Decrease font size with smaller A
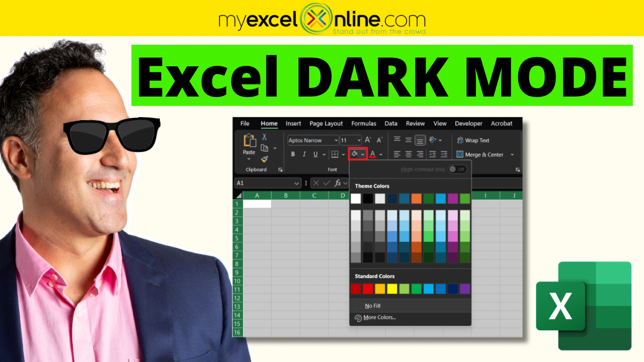The image size is (644, 362). 380,140
